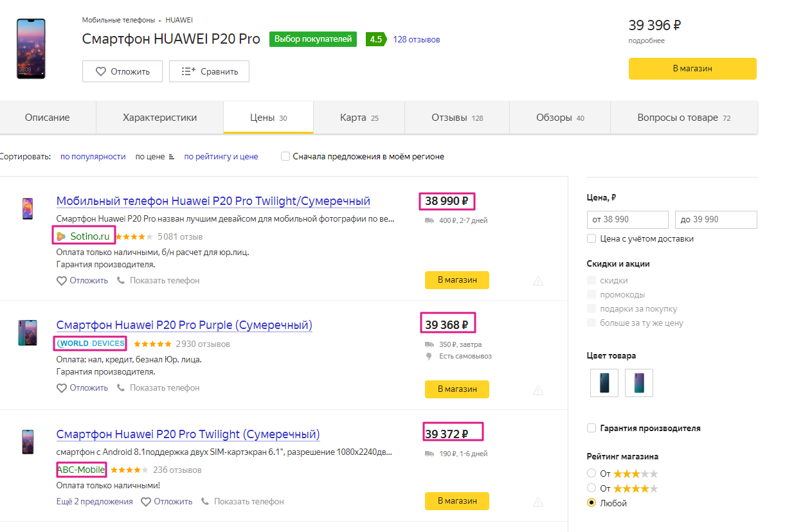
Task: Click the pickup pin icon next to Есть самовывоз
Action: pyautogui.click(x=429, y=356)
